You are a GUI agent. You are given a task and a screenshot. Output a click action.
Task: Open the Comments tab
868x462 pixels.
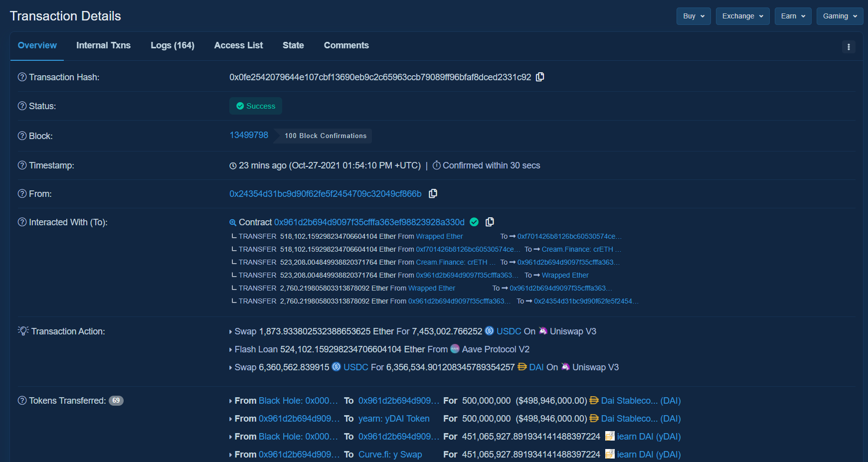[x=347, y=45]
